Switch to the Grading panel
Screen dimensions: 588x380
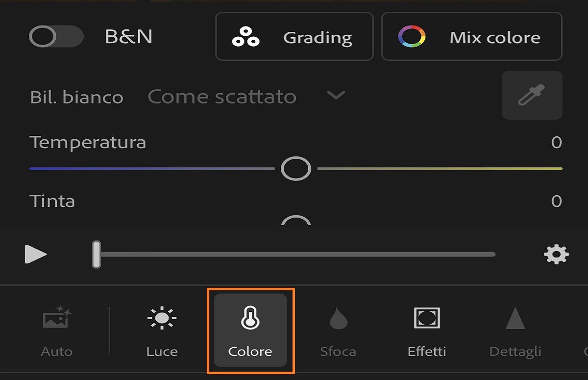pos(294,37)
